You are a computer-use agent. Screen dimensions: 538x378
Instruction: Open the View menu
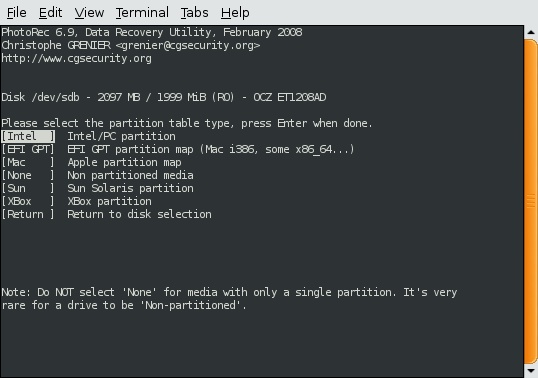point(89,13)
